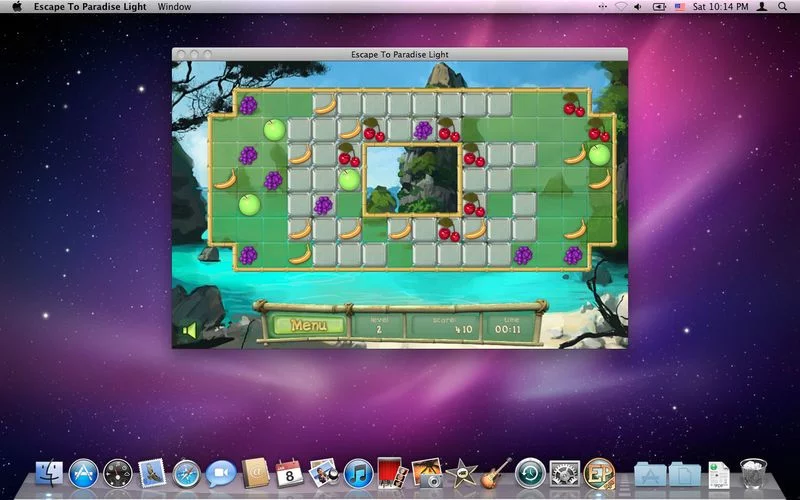Open System Preferences from the dock

click(564, 473)
